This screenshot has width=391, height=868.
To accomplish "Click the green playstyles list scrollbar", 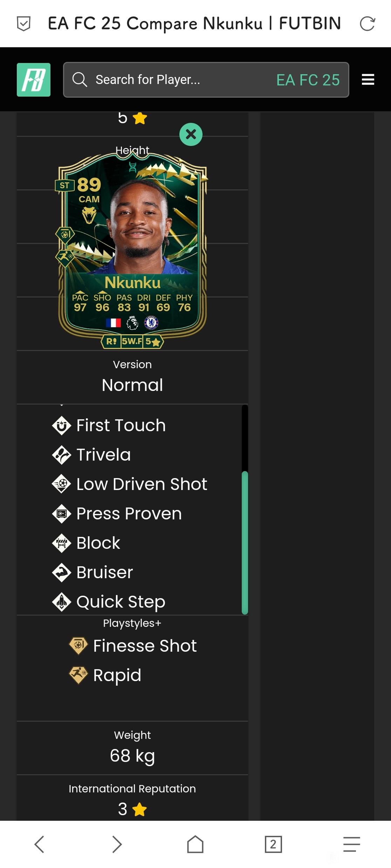I will 245,543.
